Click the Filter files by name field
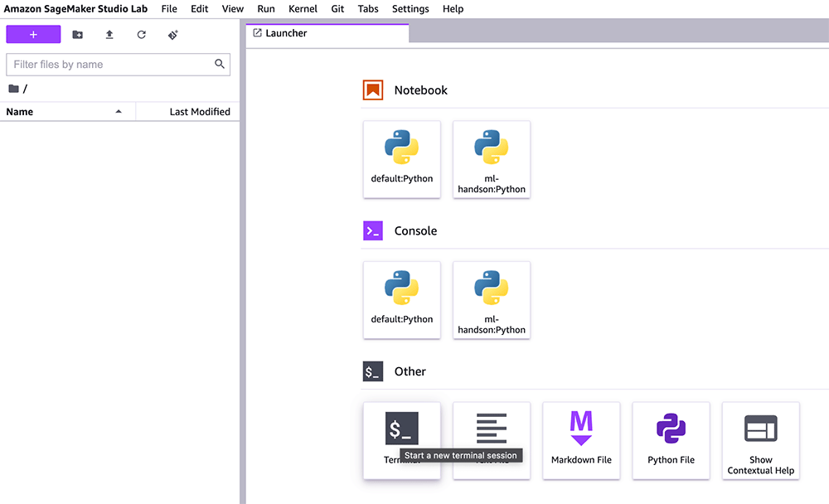 point(109,65)
